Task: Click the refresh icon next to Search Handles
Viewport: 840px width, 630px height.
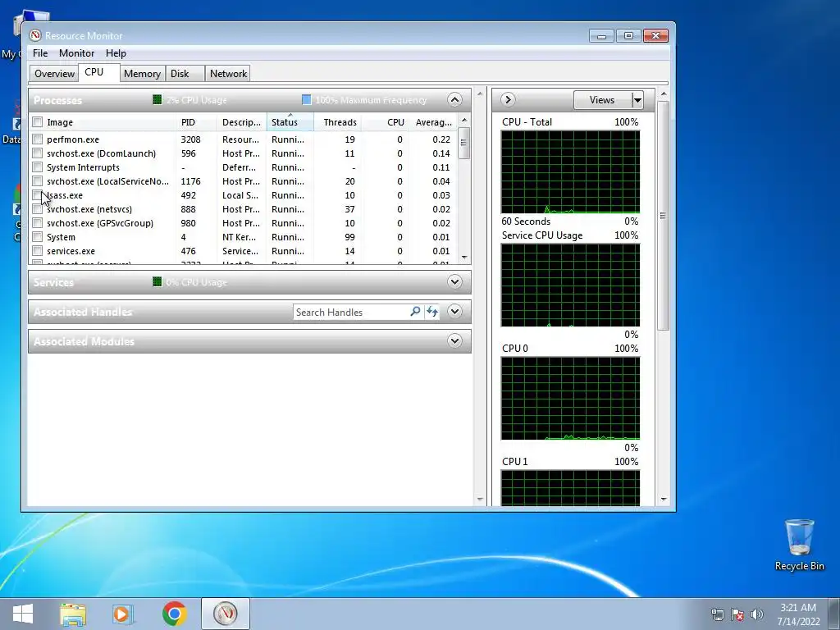Action: (431, 312)
